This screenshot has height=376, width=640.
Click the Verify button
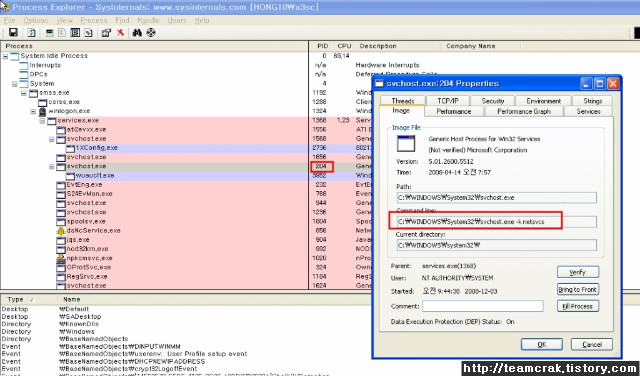pos(578,272)
